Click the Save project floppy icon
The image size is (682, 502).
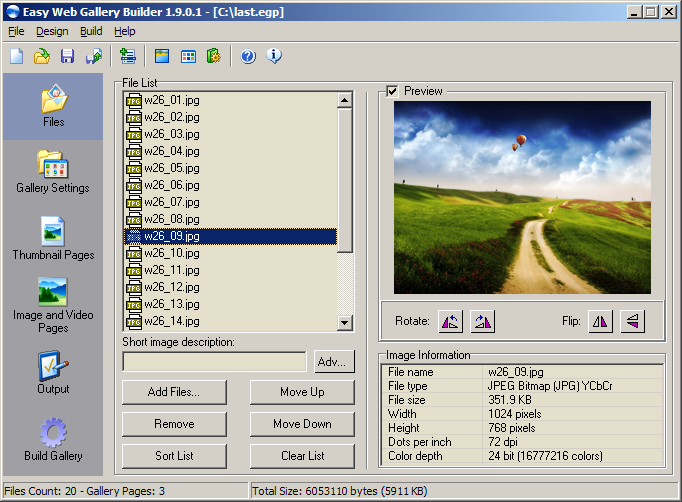click(x=68, y=56)
